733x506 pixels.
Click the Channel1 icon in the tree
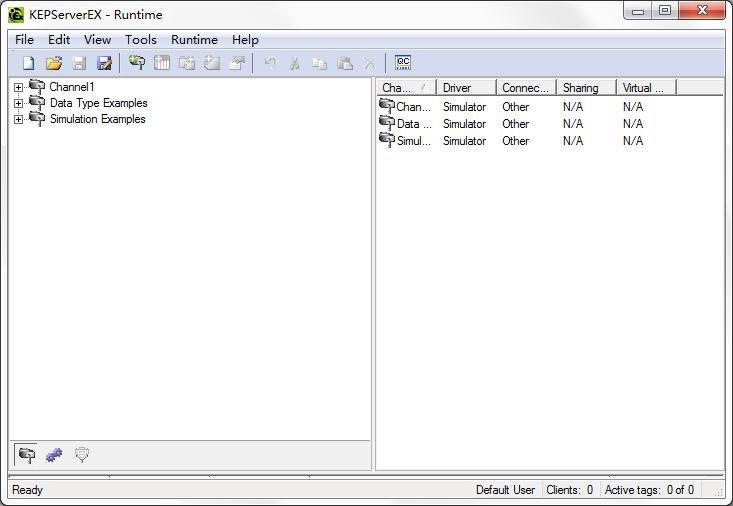click(x=37, y=87)
